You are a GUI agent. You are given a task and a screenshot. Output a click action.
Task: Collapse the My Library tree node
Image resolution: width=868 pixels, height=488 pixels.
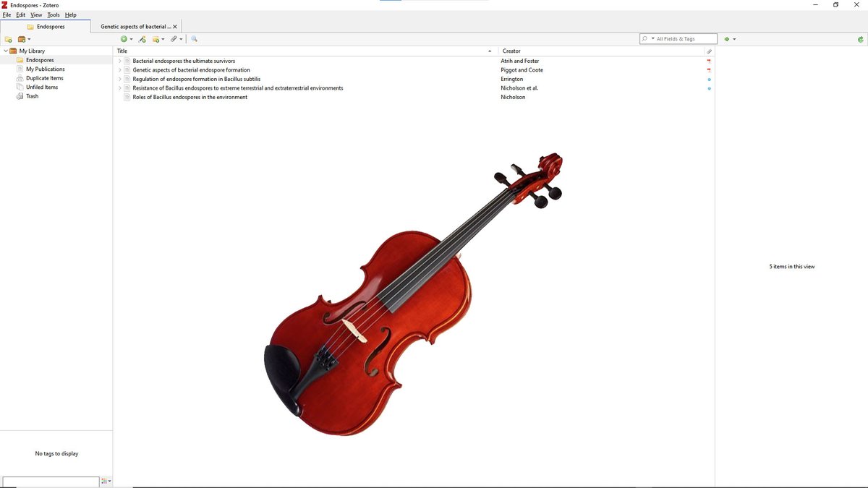pos(6,51)
